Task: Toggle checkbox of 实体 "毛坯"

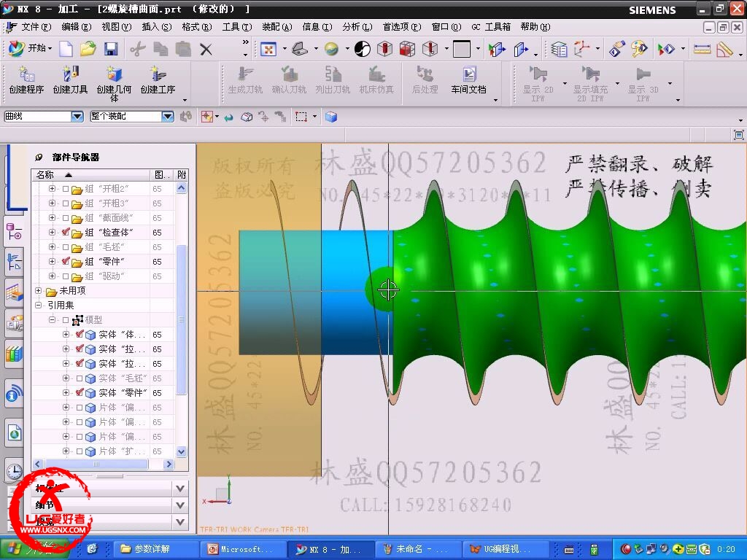Action: [x=80, y=378]
